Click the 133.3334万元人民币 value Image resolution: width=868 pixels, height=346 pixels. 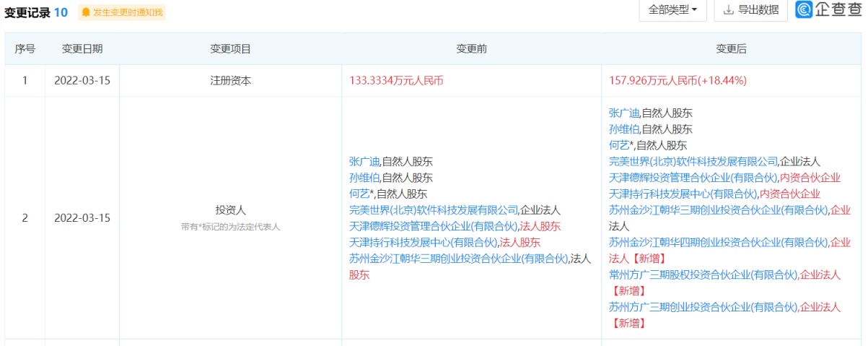click(396, 81)
